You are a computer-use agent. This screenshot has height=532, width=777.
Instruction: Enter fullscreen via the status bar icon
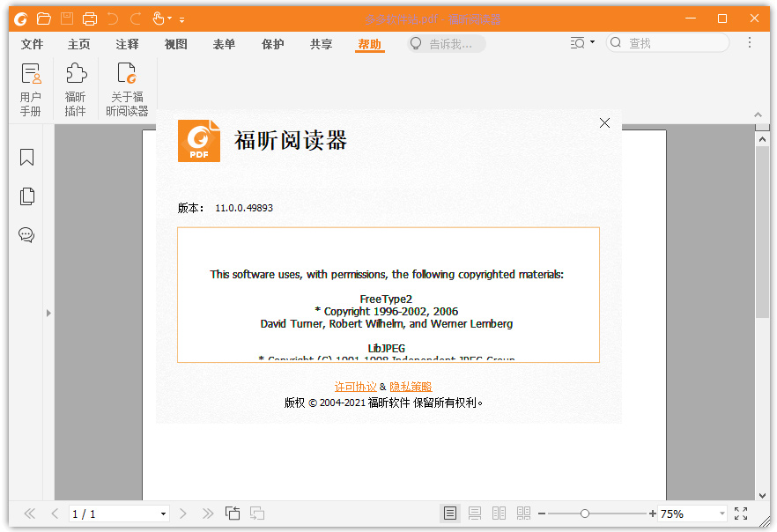click(x=741, y=513)
